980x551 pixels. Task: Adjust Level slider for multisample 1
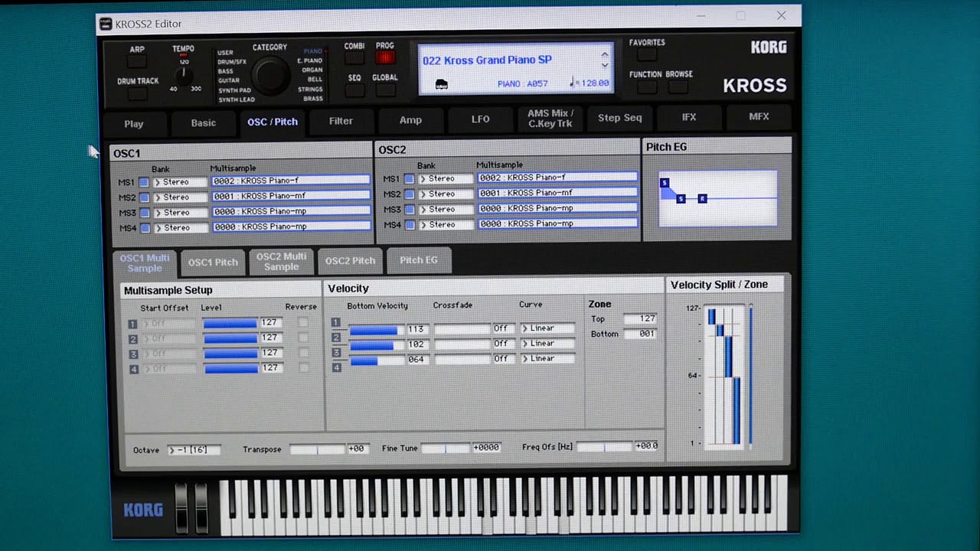[x=230, y=323]
